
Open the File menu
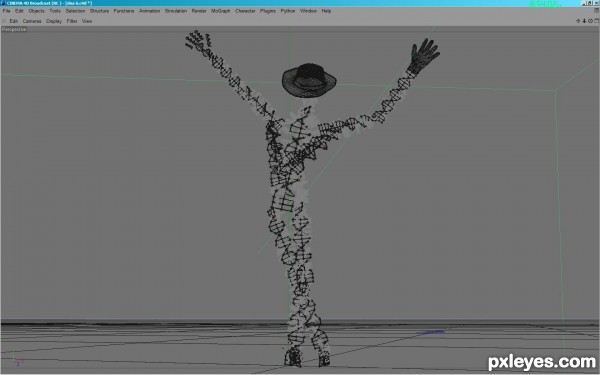(x=7, y=11)
